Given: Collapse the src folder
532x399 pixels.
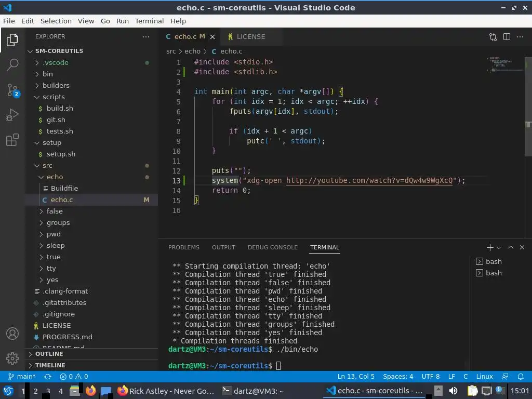Looking at the screenshot, I should 91,166.
